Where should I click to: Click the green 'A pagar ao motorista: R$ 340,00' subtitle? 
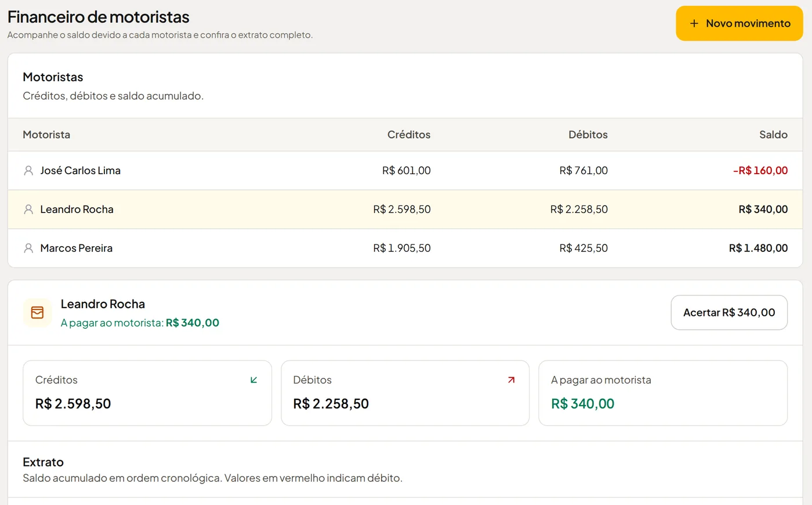coord(140,323)
